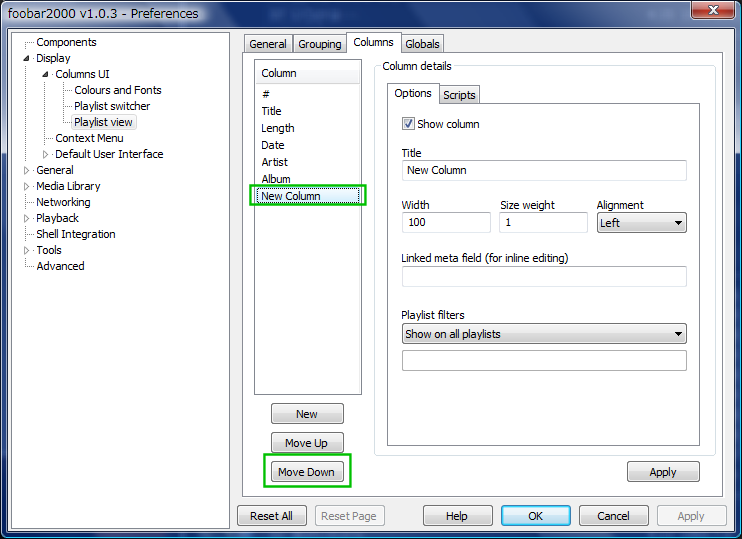Viewport: 742px width, 539px height.
Task: Collapse the Columns UI tree node
Action: pos(45,74)
